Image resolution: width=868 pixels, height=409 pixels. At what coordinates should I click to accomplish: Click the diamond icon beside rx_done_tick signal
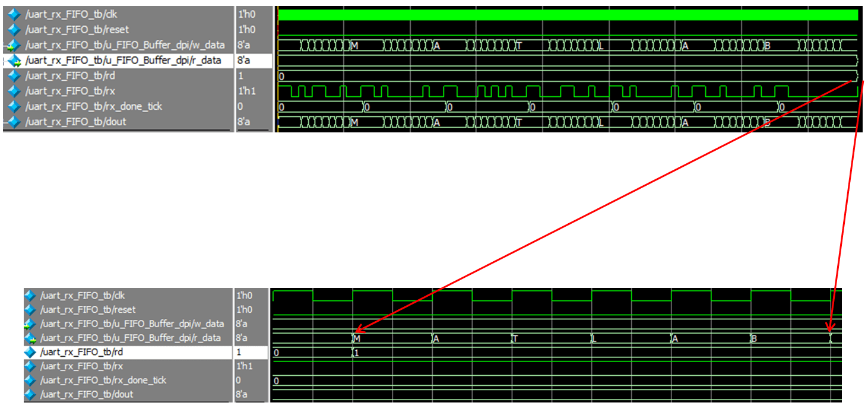[13, 105]
